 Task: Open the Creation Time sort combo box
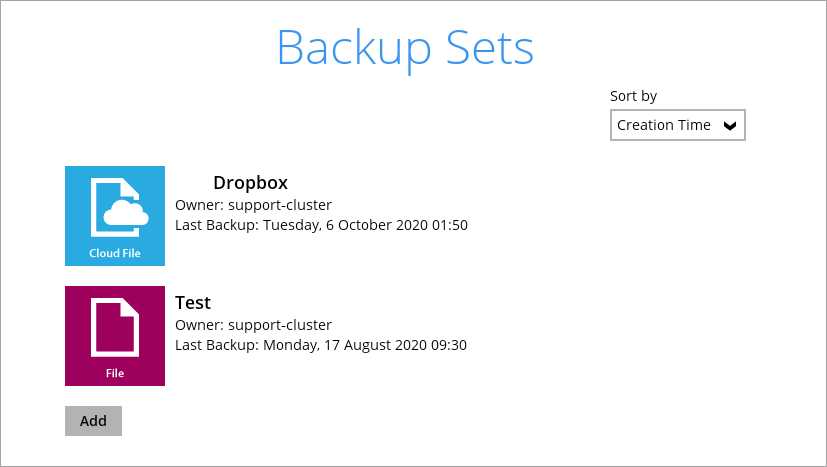pyautogui.click(x=677, y=125)
